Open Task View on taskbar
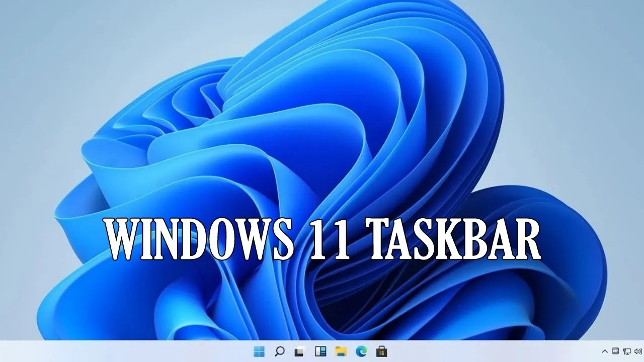The image size is (644, 362). [300, 351]
